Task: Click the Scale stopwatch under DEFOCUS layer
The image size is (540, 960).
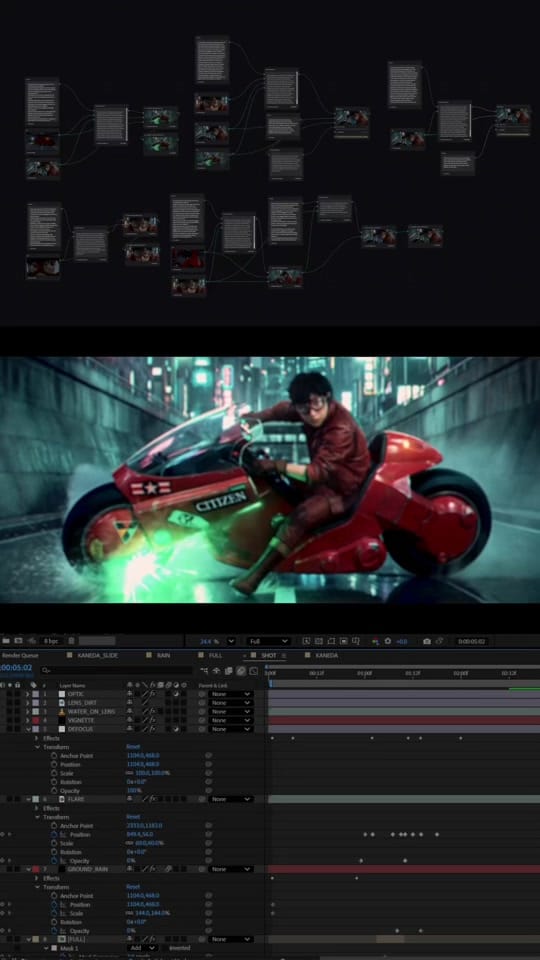Action: pyautogui.click(x=54, y=773)
